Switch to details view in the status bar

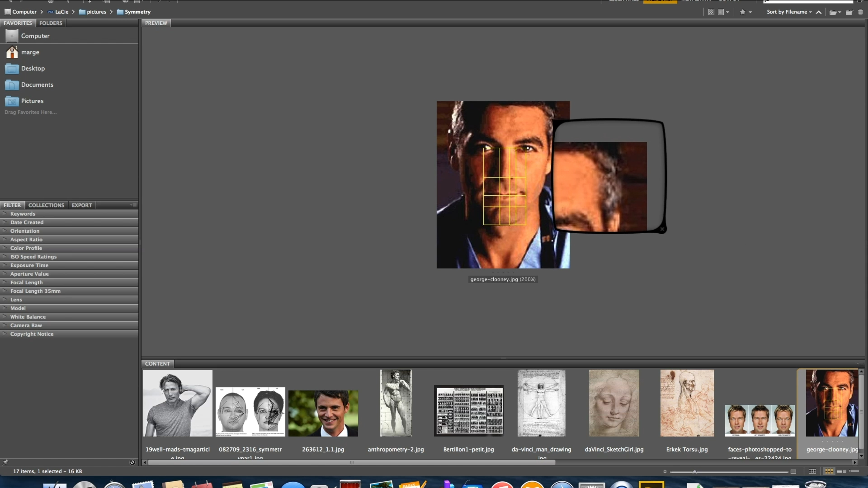coord(841,471)
